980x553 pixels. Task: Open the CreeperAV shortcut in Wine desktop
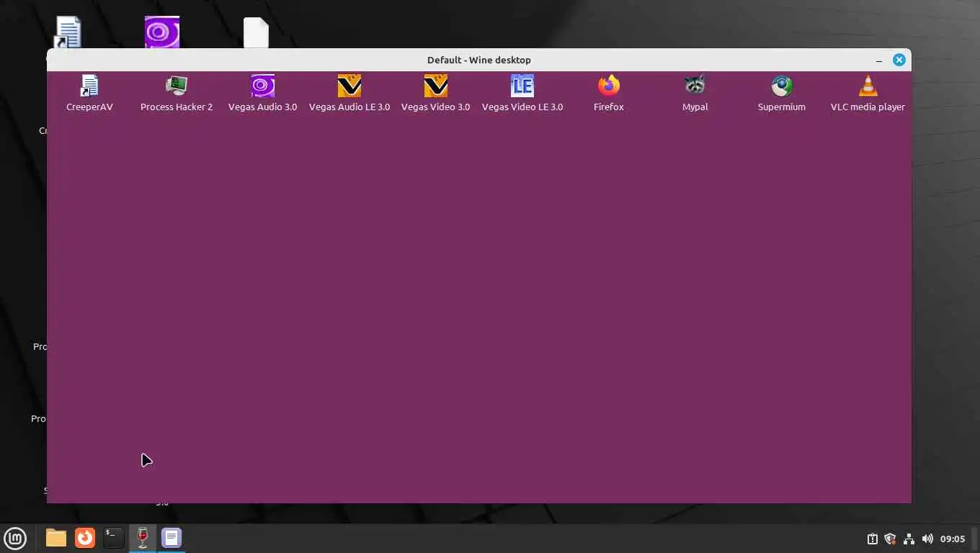(89, 94)
